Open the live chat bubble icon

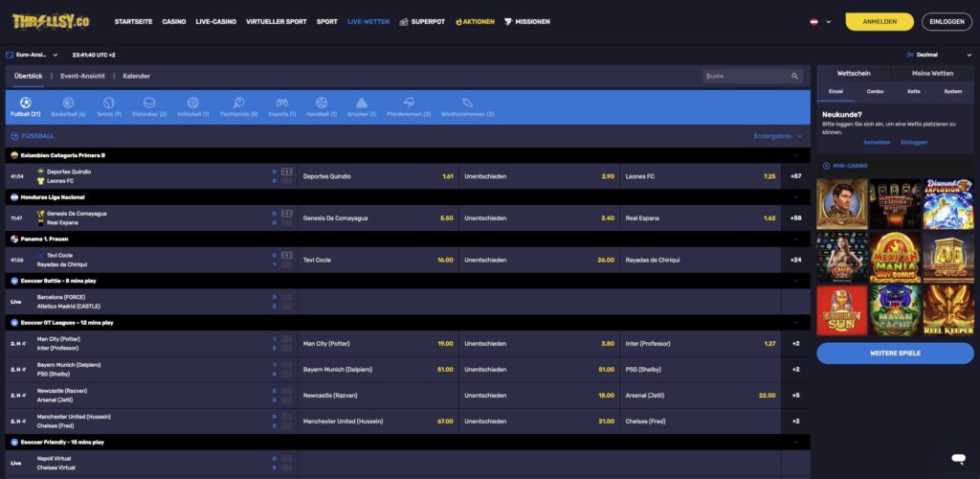tap(957, 459)
